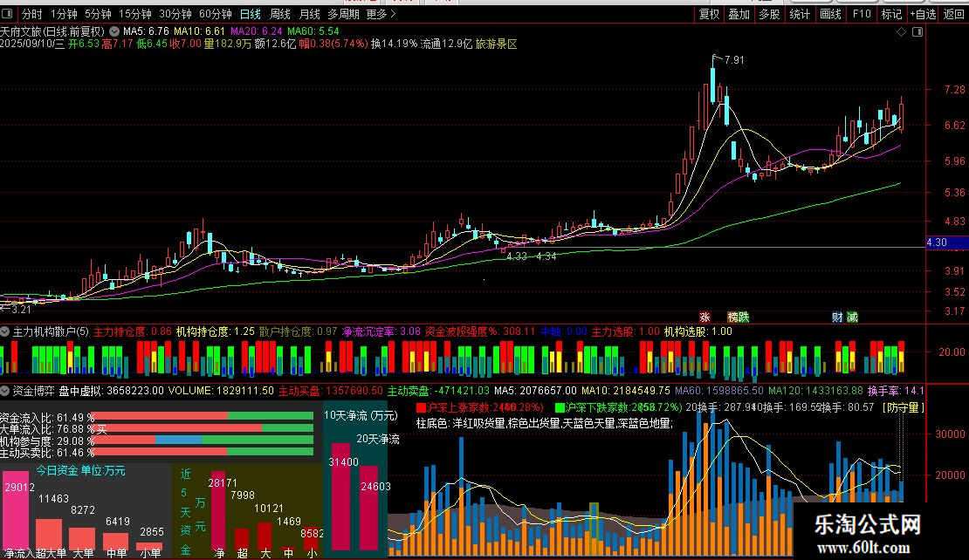Click the 防守里 label in fund panel
The image size is (969, 560).
click(x=903, y=407)
